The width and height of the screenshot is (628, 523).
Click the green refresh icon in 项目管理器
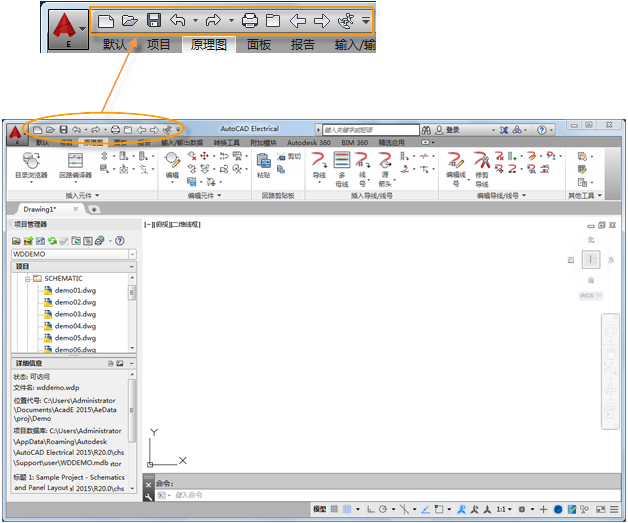pyautogui.click(x=52, y=241)
